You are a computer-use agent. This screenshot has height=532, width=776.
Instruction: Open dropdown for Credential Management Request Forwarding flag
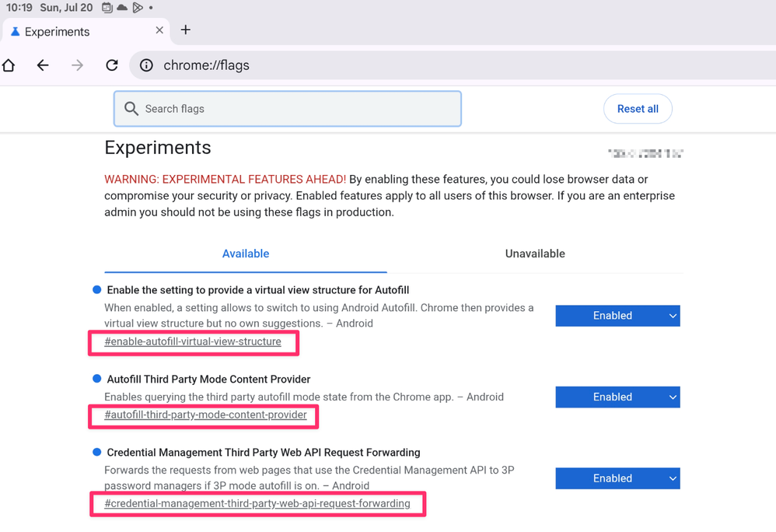(617, 478)
